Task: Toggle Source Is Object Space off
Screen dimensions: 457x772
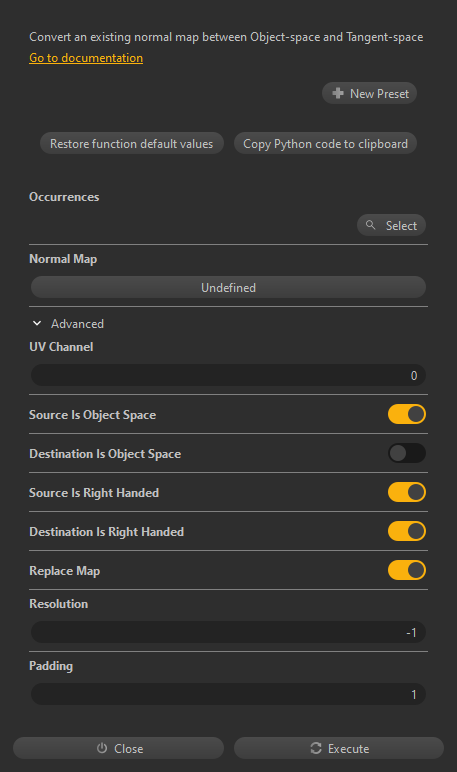Action: pyautogui.click(x=407, y=414)
